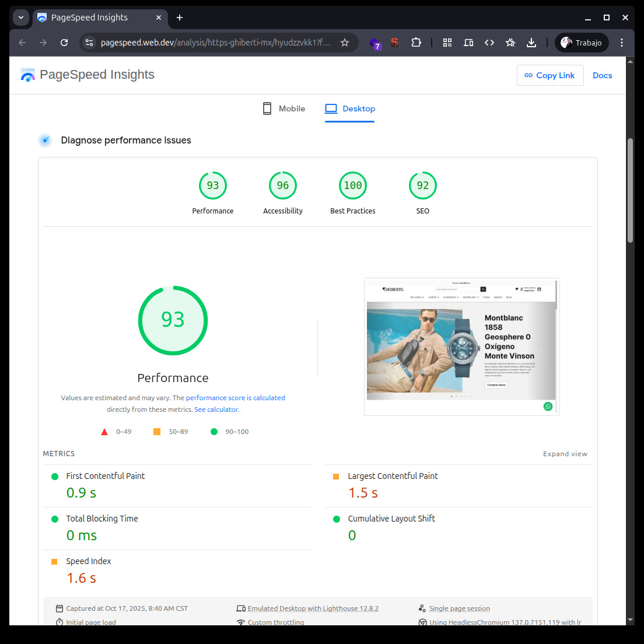Open site information icon in address bar
The image size is (644, 644).
click(89, 43)
